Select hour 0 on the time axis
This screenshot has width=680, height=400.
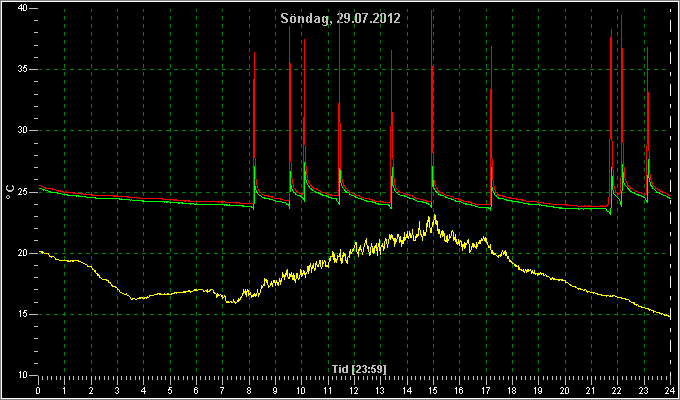[x=39, y=390]
